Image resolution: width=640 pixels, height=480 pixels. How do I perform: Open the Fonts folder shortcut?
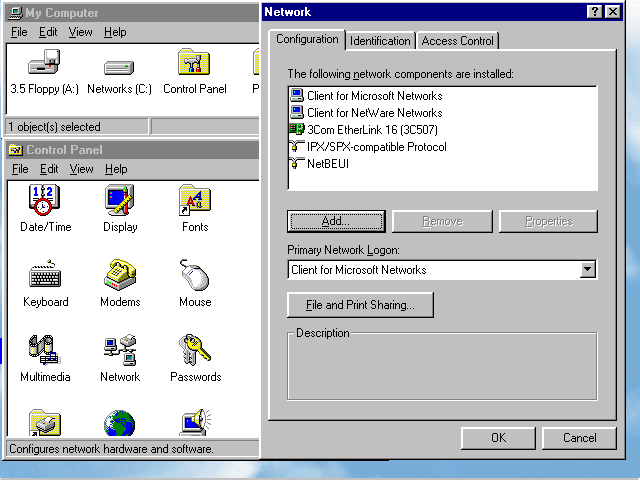(x=195, y=200)
